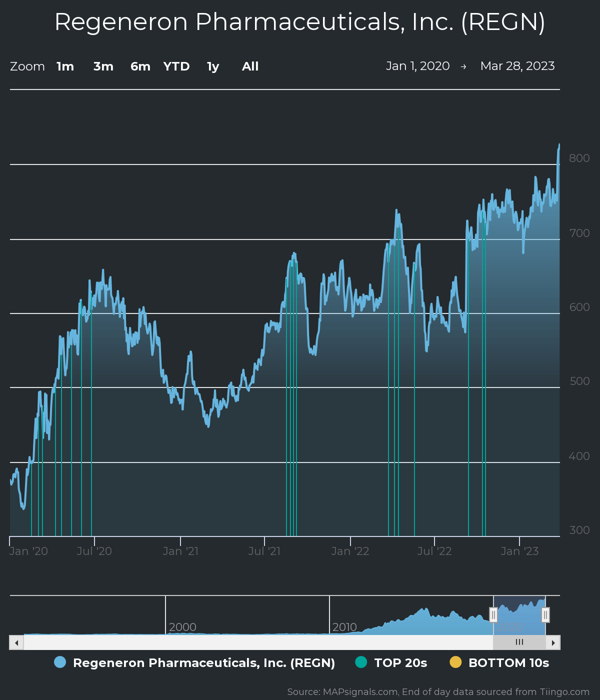600x700 pixels.
Task: Click the navigator scroll-left arrow
Action: tap(16, 642)
